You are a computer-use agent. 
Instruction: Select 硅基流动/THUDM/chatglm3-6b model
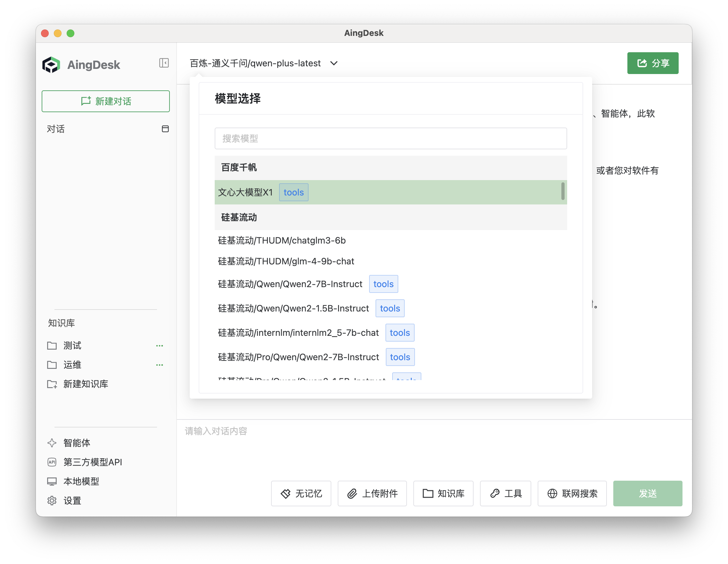[282, 241]
